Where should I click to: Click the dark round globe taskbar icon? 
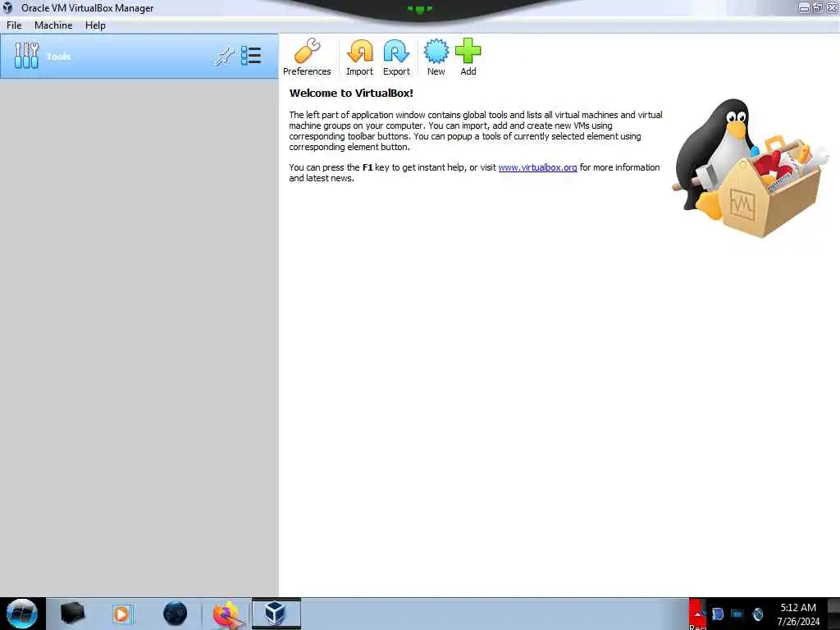(176, 614)
